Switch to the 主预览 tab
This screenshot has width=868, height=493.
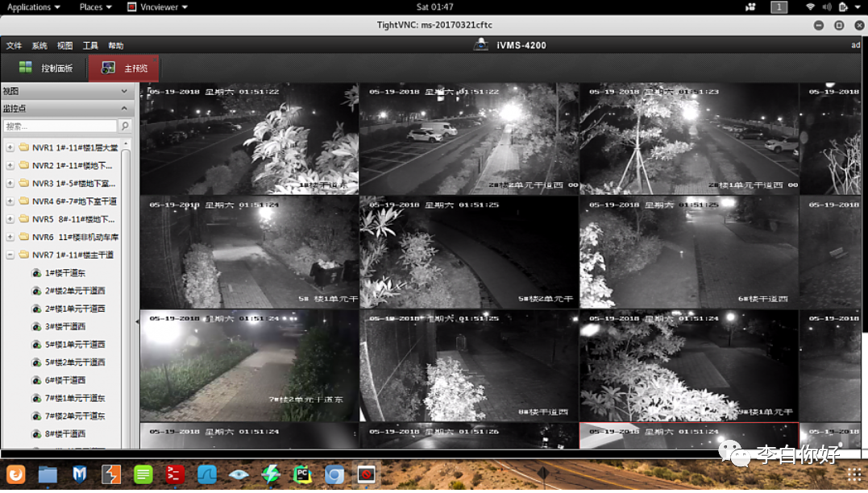click(x=124, y=68)
